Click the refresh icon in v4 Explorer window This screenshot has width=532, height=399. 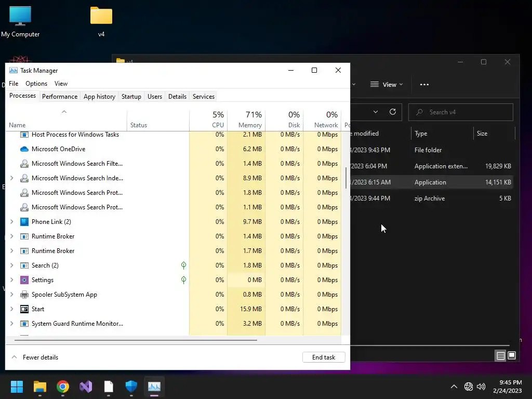point(393,112)
